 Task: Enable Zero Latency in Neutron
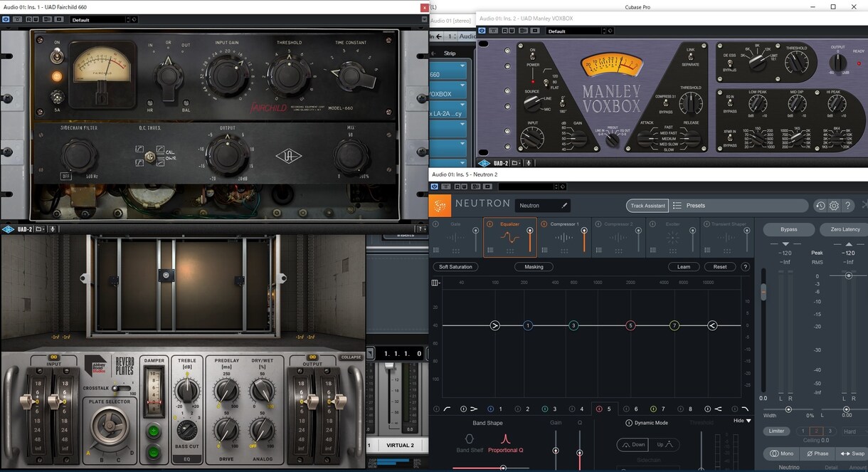[x=845, y=229]
